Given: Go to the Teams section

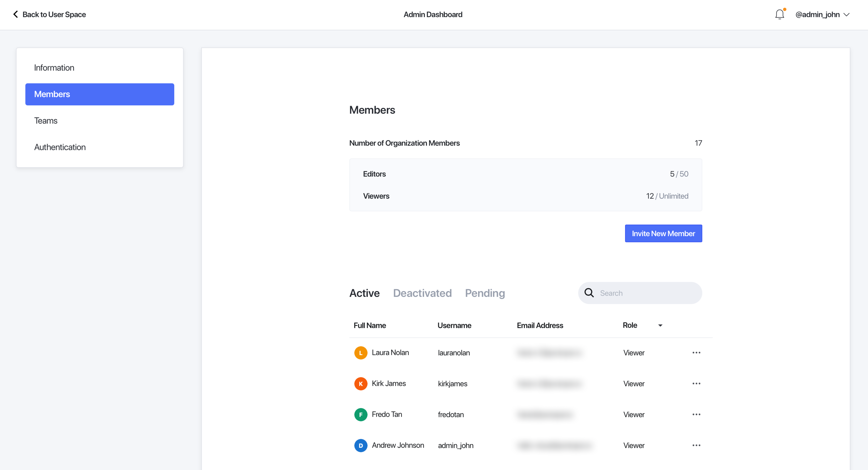Looking at the screenshot, I should coord(100,121).
